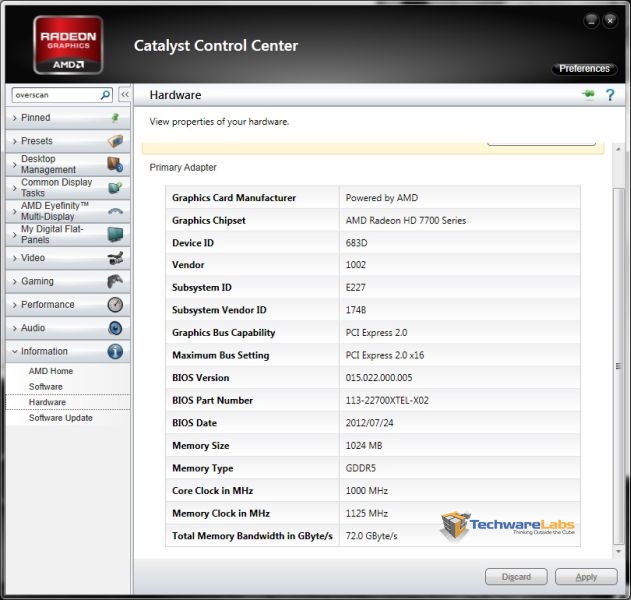Click the 'Powered by AMD' value

click(381, 198)
